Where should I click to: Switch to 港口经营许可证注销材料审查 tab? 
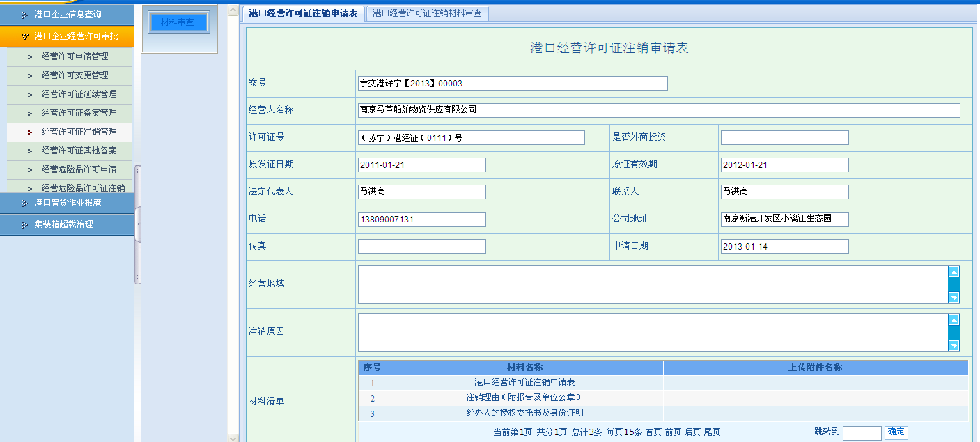[x=427, y=13]
